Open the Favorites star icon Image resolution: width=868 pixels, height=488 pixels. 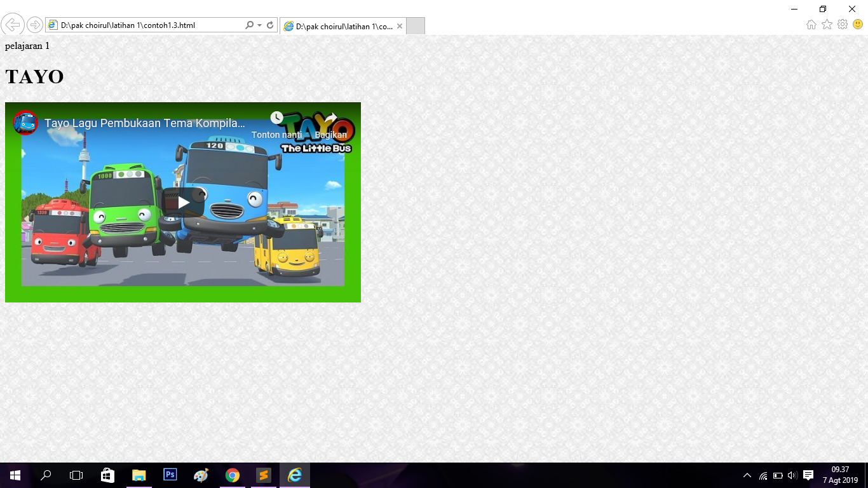tap(827, 25)
